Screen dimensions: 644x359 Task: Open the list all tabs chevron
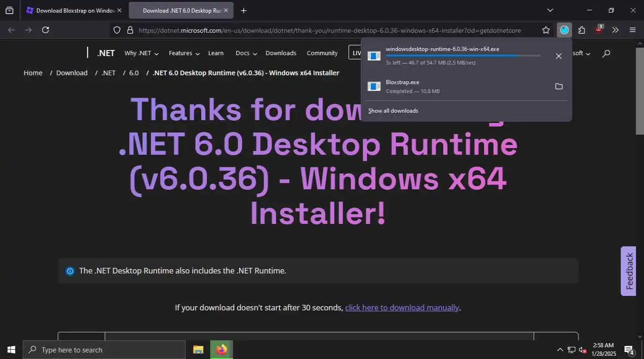coord(550,10)
